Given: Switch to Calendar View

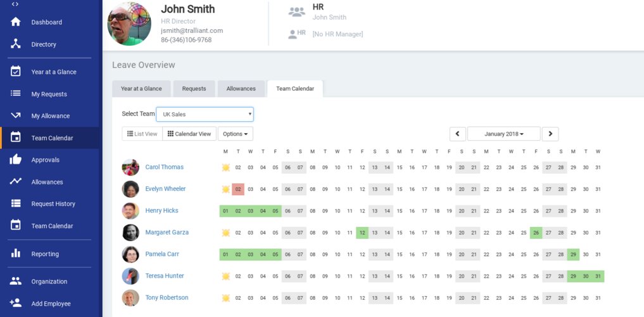Looking at the screenshot, I should coord(189,134).
